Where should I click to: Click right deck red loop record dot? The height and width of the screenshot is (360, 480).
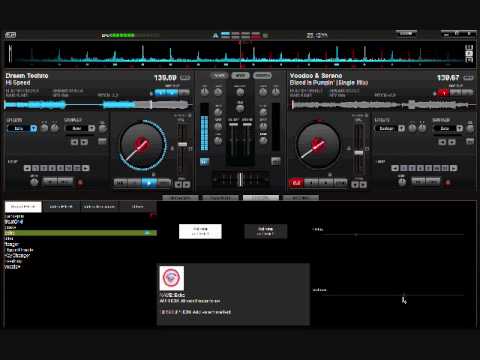448,182
